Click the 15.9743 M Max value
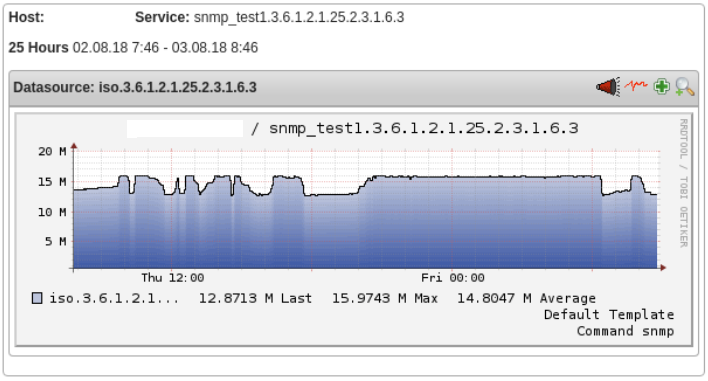The image size is (708, 381). coord(385,298)
